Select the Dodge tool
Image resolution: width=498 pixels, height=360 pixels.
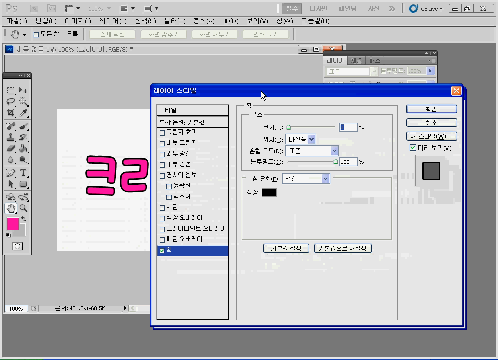point(23,160)
